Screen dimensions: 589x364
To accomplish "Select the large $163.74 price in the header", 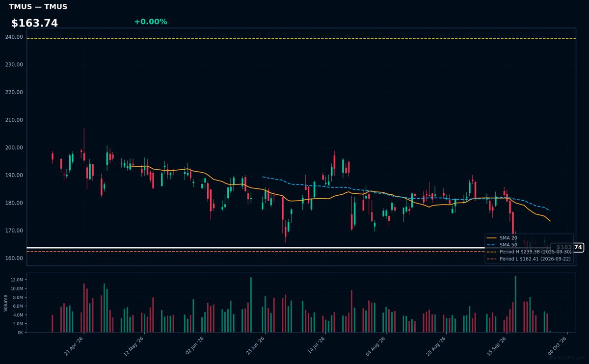I will pos(34,23).
